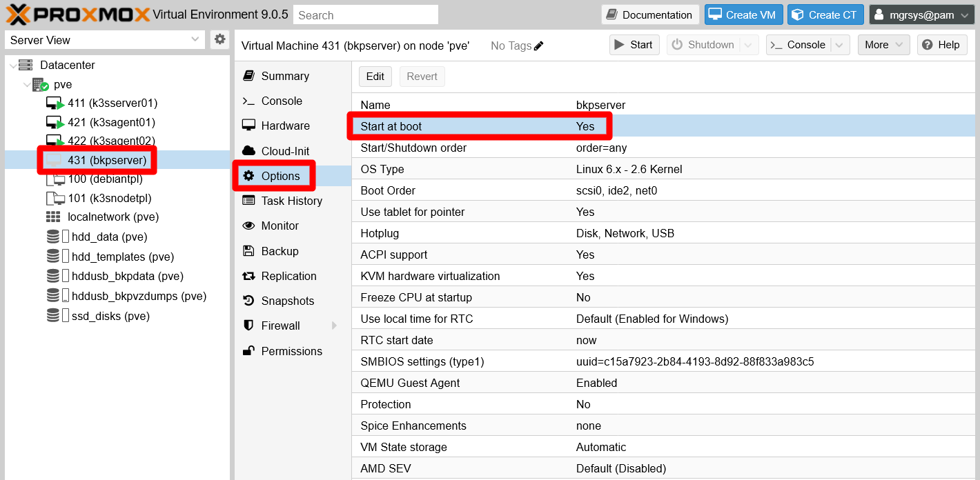Expand the Firewall submenu arrow
Viewport: 980px width, 480px height.
333,326
